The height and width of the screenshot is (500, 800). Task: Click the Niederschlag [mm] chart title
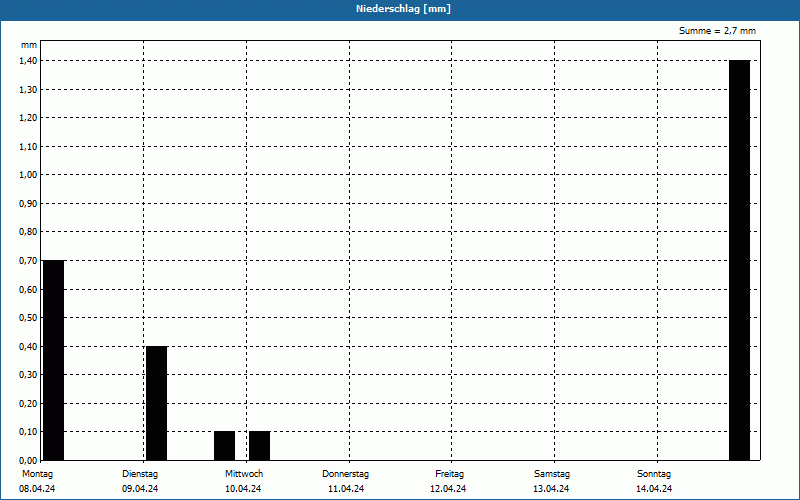403,9
